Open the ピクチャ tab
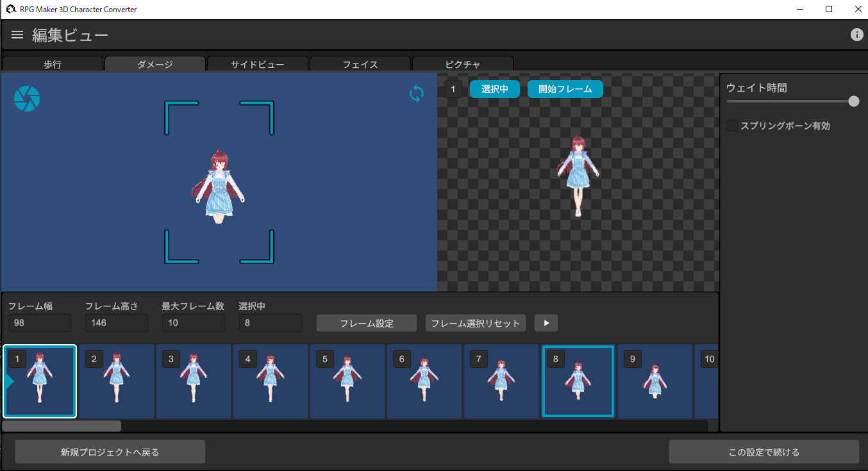868x471 pixels. 462,64
